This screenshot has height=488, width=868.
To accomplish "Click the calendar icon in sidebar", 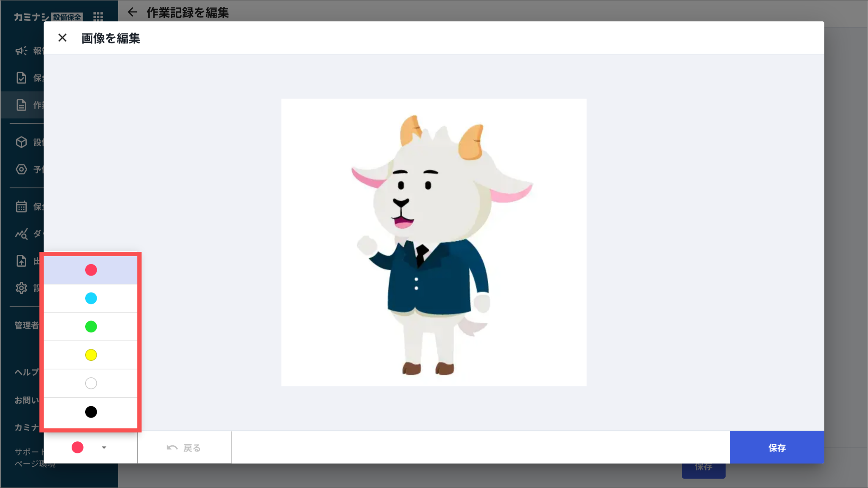I will pos(21,206).
